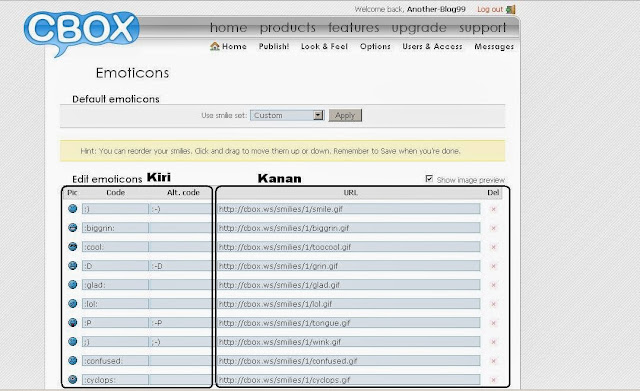
Task: Click the house icon beside Home
Action: [x=215, y=46]
